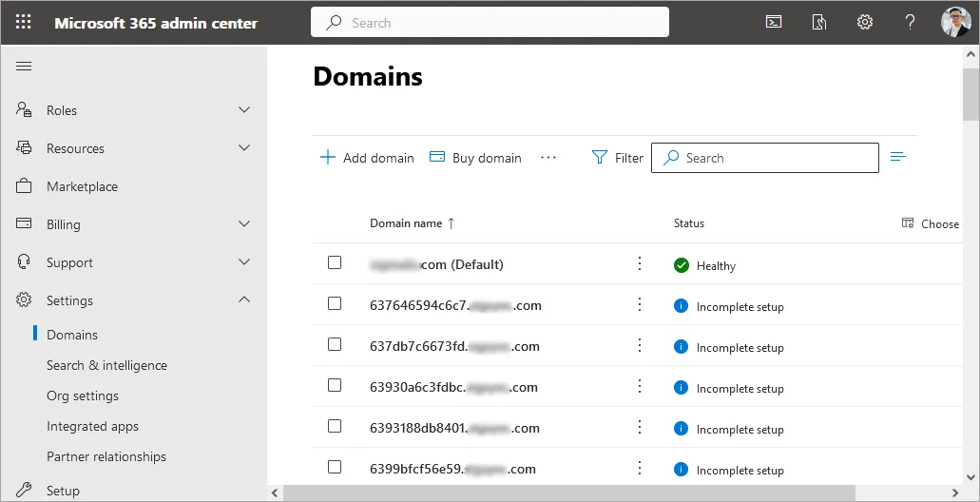Open more actions for 6393188db8401 domain
The image size is (980, 502).
pyautogui.click(x=640, y=428)
